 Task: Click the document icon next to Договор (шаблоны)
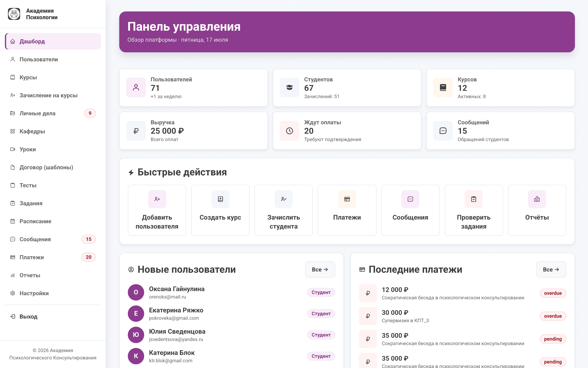pos(13,167)
